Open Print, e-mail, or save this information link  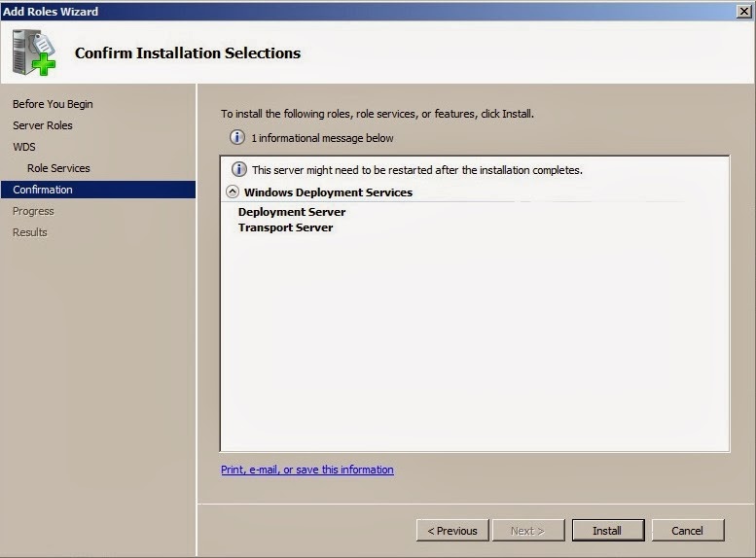tap(307, 470)
